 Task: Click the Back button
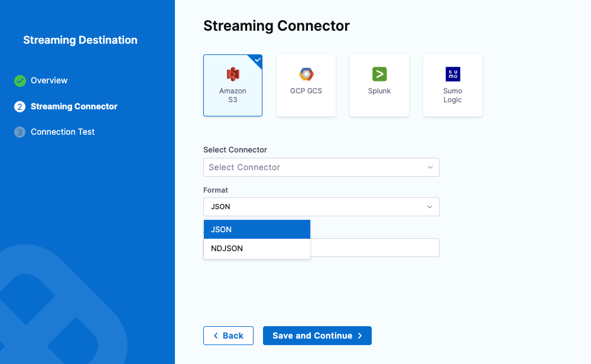tap(228, 336)
